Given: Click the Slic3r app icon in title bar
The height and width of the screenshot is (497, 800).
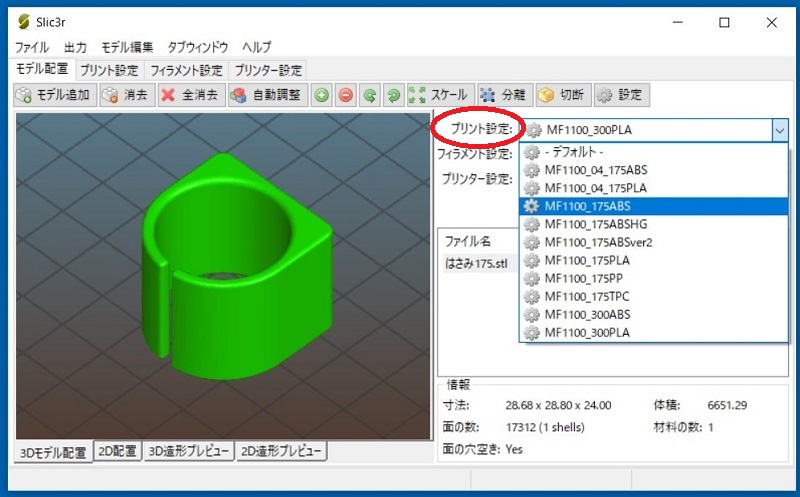Looking at the screenshot, I should pos(23,22).
